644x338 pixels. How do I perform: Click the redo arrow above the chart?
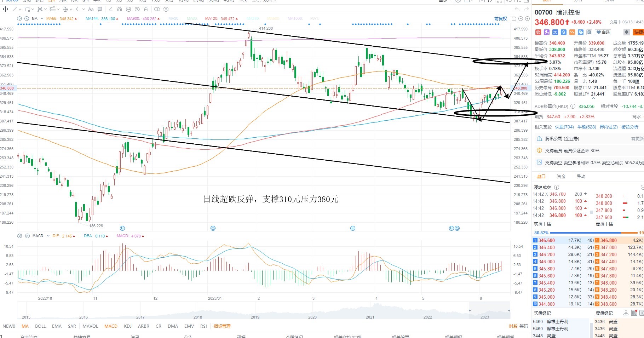[527, 9]
